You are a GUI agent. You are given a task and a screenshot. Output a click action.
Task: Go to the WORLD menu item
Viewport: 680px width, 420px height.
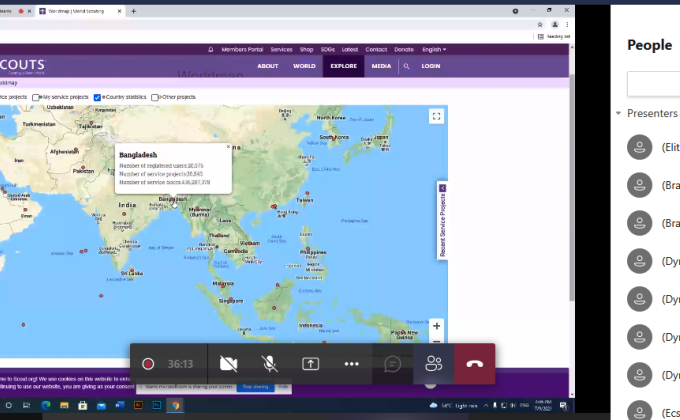(x=304, y=66)
